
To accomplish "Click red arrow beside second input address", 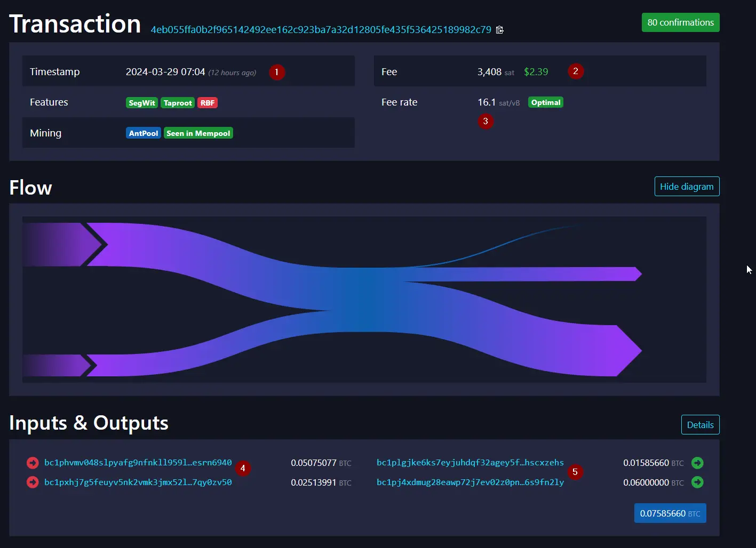I will pos(33,482).
